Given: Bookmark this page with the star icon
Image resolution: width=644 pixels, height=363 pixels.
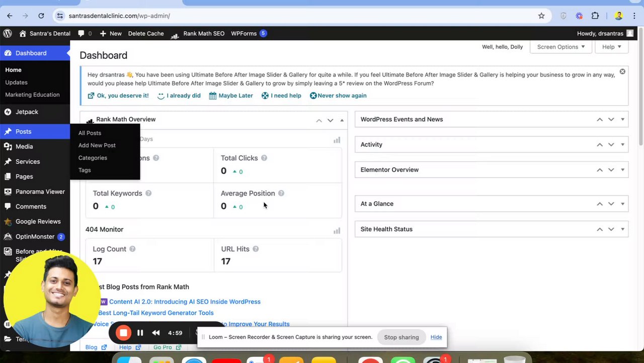Looking at the screenshot, I should pos(541,16).
